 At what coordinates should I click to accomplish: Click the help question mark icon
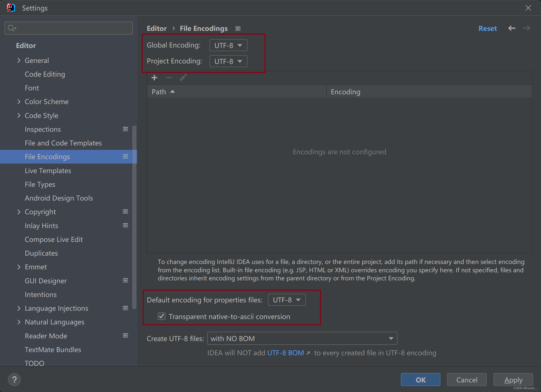pos(14,379)
